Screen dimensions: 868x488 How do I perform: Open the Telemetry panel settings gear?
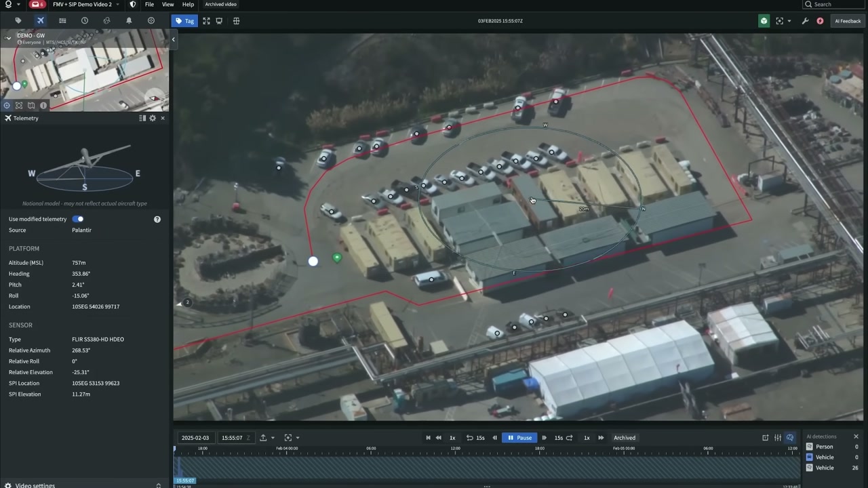click(x=152, y=118)
